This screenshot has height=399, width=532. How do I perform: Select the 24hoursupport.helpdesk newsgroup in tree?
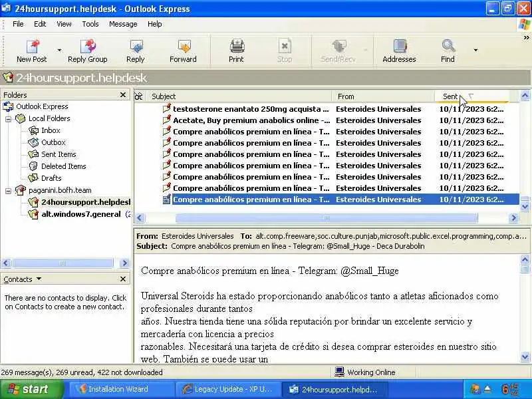(x=86, y=202)
